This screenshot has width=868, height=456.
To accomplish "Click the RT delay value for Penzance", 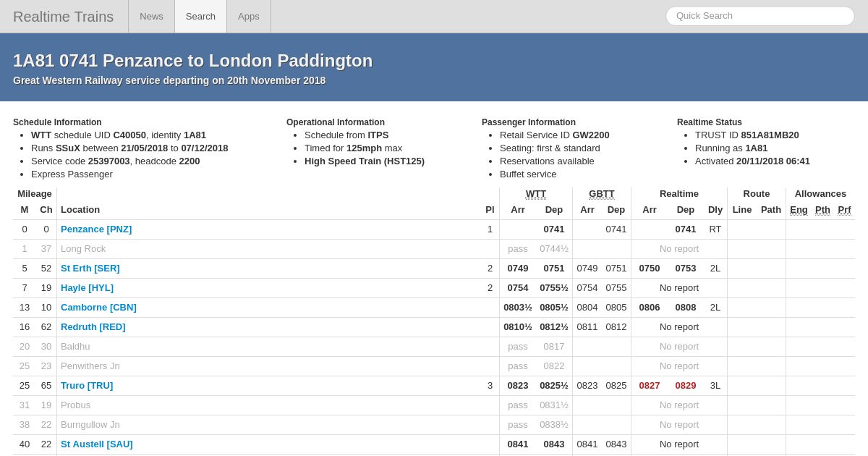I will click(x=715, y=229).
